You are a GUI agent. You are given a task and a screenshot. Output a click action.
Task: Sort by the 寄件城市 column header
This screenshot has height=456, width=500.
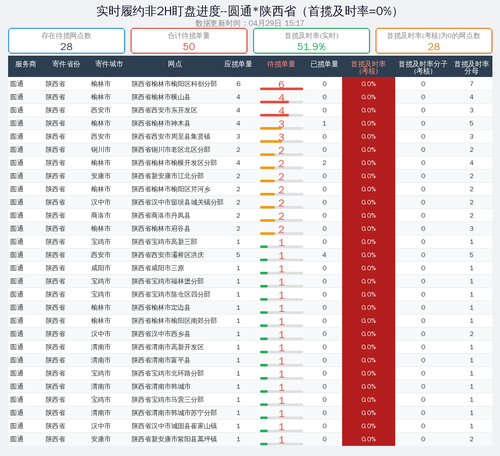(109, 64)
